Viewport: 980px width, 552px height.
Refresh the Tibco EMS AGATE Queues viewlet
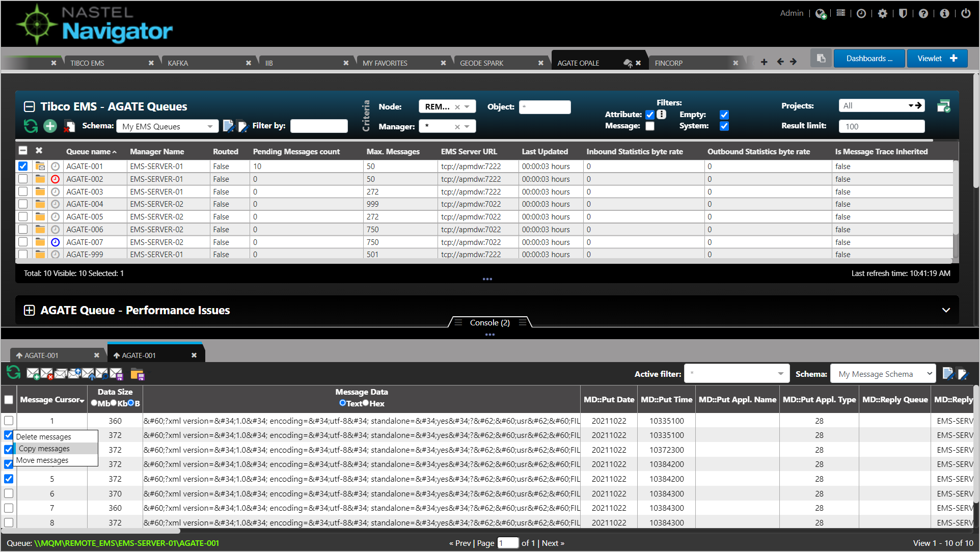click(31, 126)
